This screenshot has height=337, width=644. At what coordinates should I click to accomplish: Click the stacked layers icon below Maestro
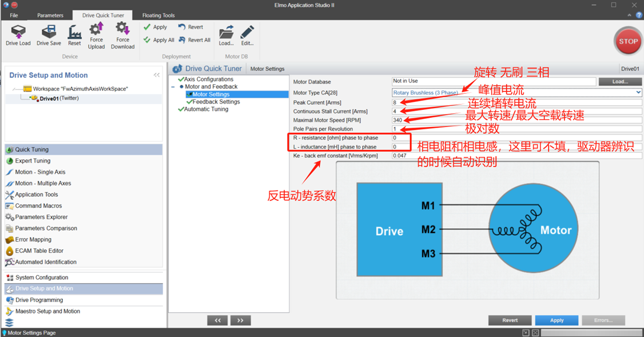pos(9,323)
